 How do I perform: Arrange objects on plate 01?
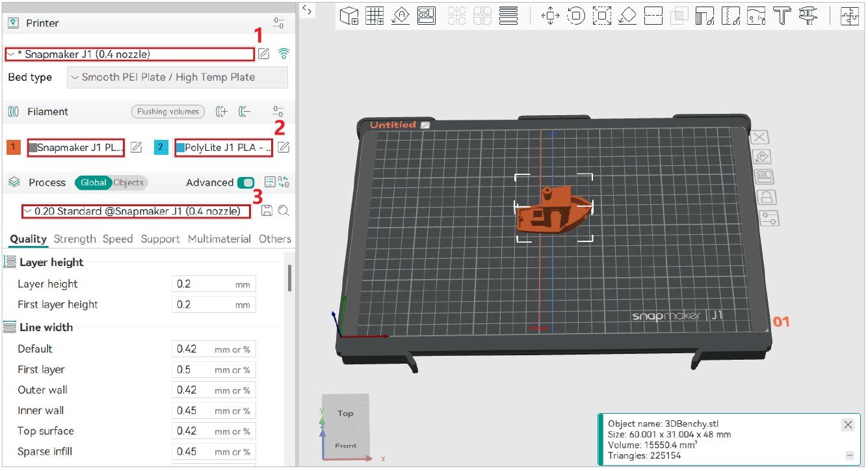click(x=763, y=177)
